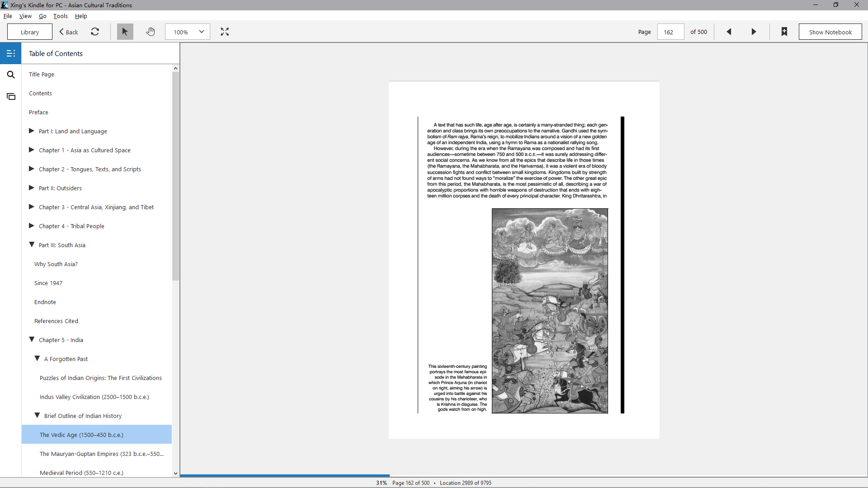The image size is (868, 488).
Task: Open the Help menu
Action: pyautogui.click(x=81, y=16)
